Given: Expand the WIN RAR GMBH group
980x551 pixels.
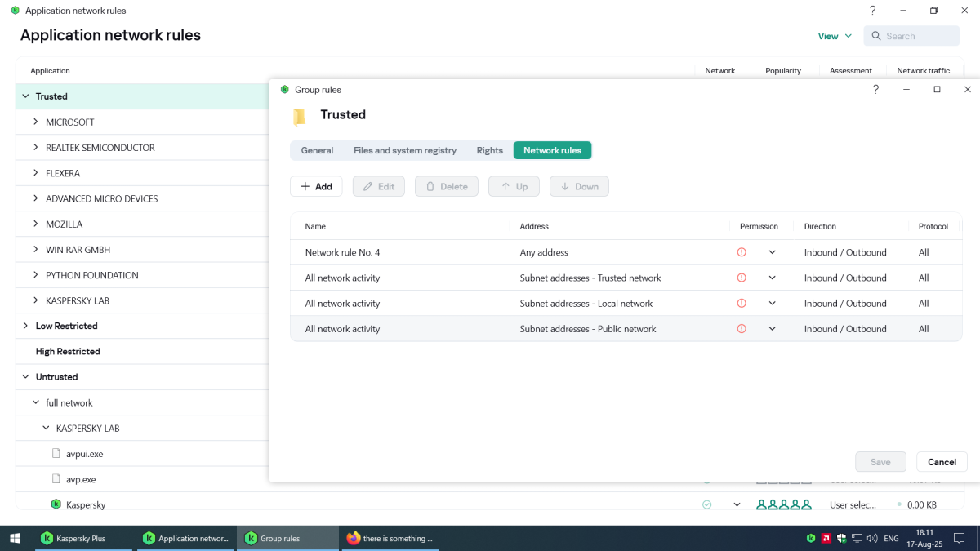Looking at the screenshot, I should point(36,250).
